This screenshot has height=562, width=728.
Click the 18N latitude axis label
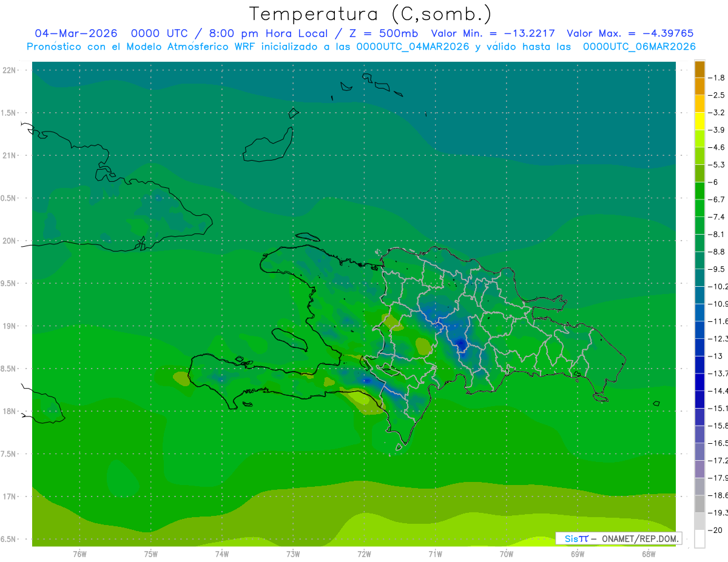(x=10, y=411)
